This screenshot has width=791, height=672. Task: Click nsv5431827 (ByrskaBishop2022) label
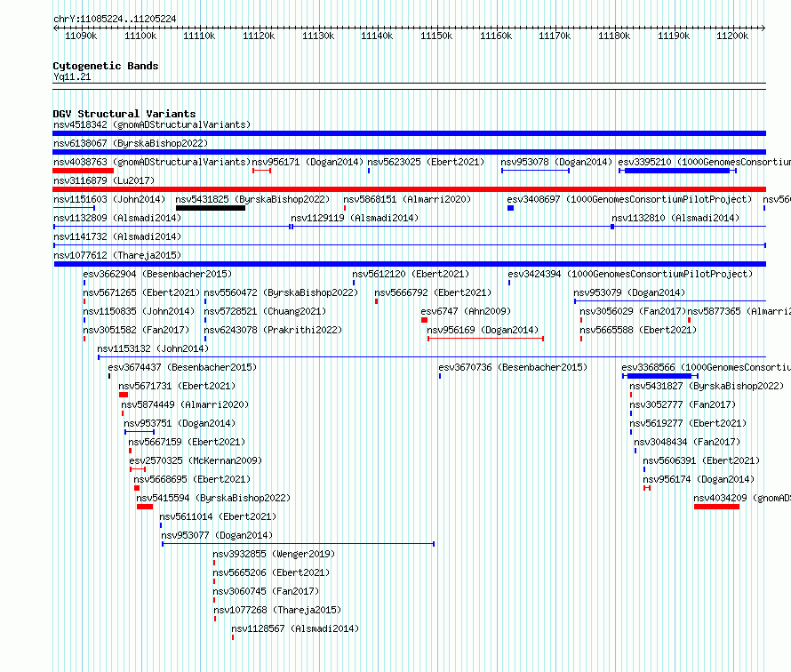click(x=707, y=386)
